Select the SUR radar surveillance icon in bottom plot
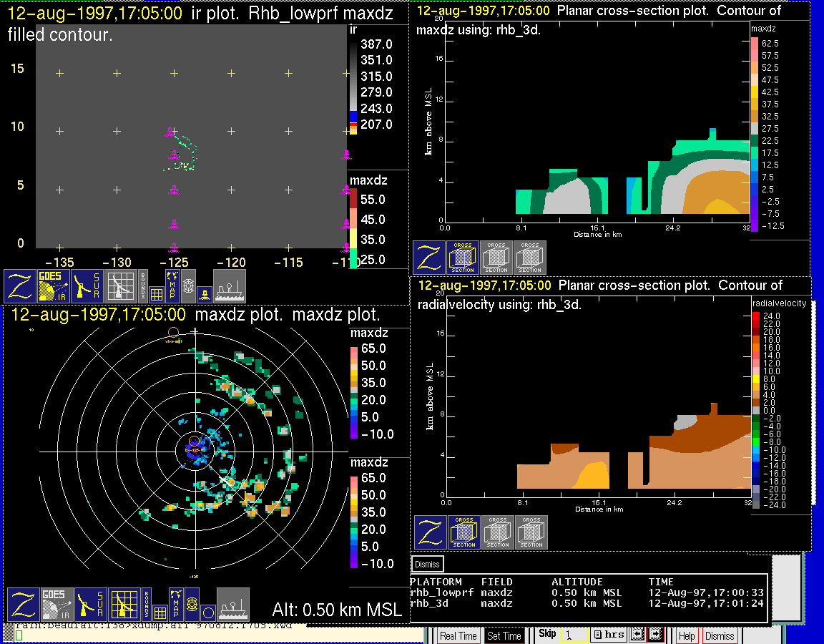The image size is (824, 644). pos(90,605)
